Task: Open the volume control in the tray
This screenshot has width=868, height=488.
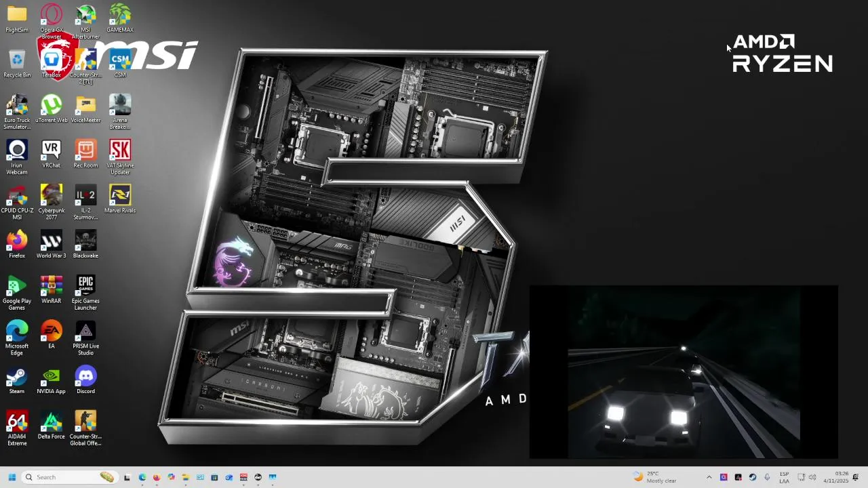Action: [812, 477]
